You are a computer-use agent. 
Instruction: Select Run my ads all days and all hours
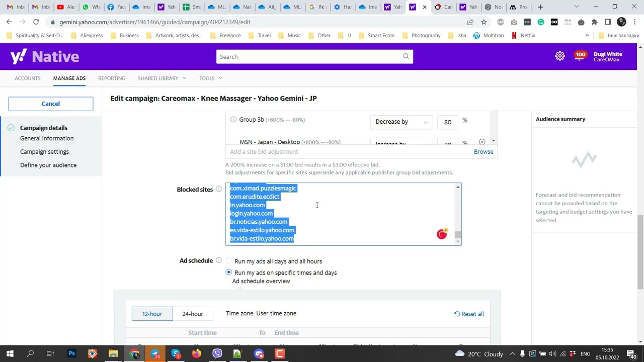[229, 261]
